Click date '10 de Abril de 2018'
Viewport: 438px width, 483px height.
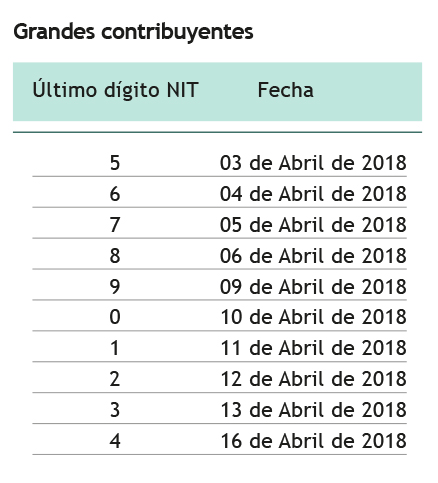313,317
